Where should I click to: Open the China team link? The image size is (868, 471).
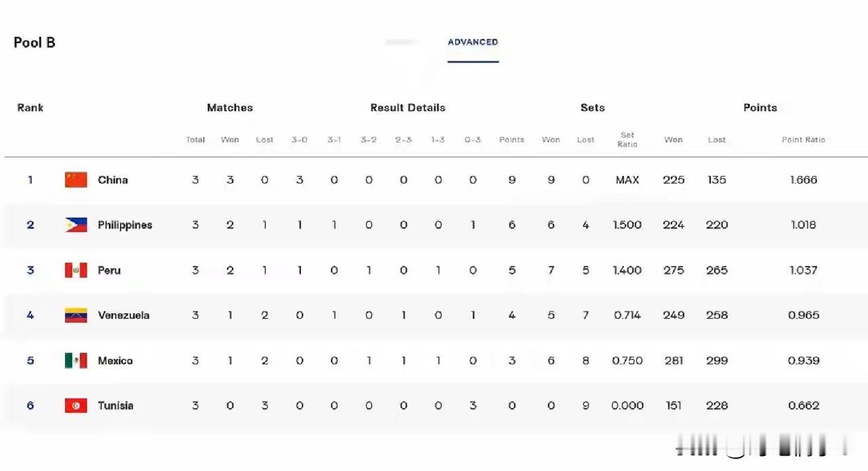[x=113, y=180]
